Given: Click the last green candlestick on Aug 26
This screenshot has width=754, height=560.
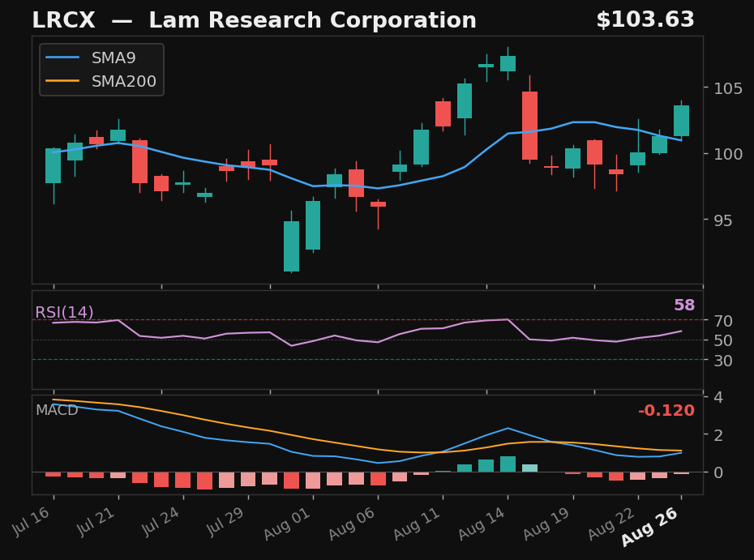Looking at the screenshot, I should [x=681, y=121].
